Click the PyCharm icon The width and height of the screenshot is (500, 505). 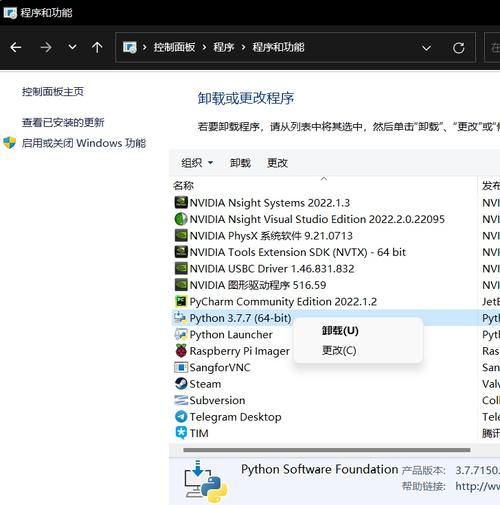181,301
